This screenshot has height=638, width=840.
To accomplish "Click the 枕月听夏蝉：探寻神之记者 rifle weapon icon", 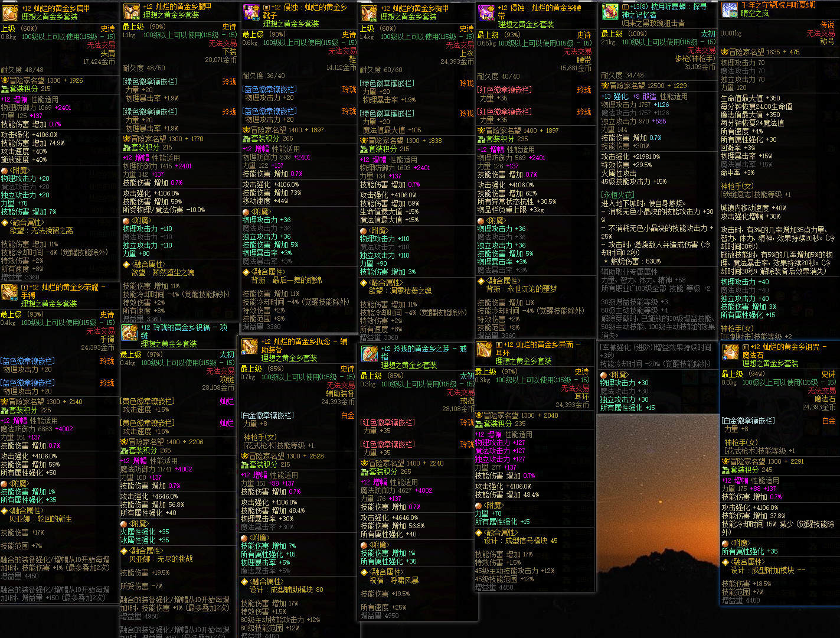I will click(x=609, y=11).
